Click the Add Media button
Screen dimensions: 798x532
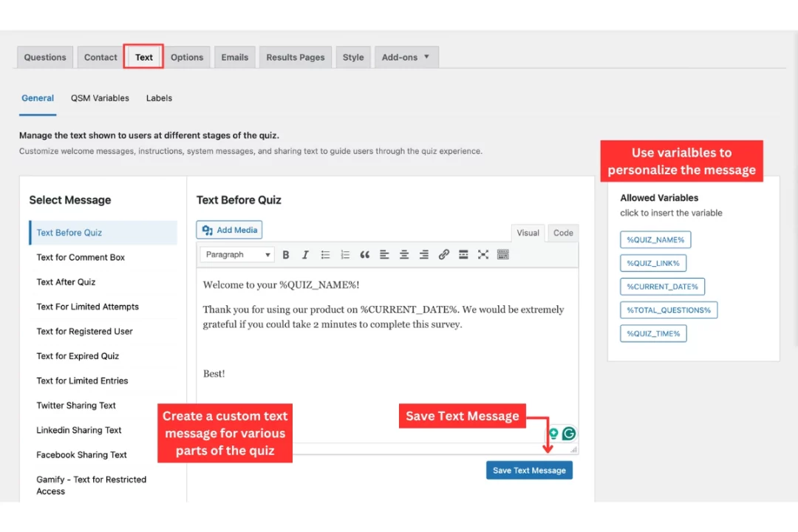pos(228,229)
